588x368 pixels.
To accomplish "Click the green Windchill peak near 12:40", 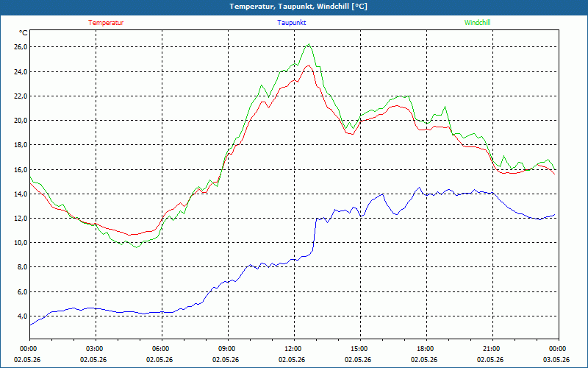I will click(309, 44).
